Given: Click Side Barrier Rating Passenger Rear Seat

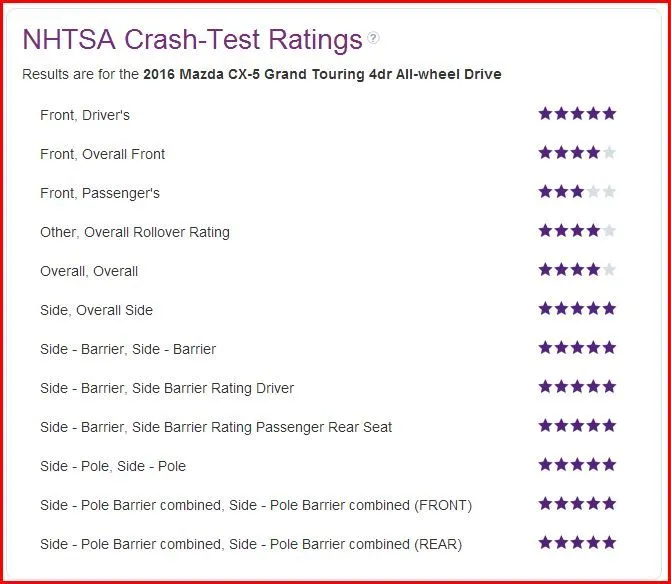Looking at the screenshot, I should [216, 427].
